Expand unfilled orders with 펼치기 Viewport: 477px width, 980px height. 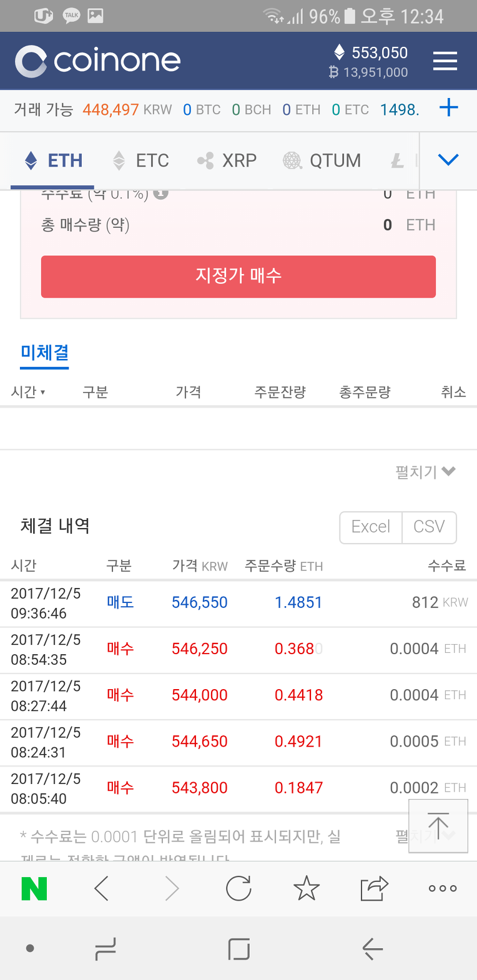(425, 472)
